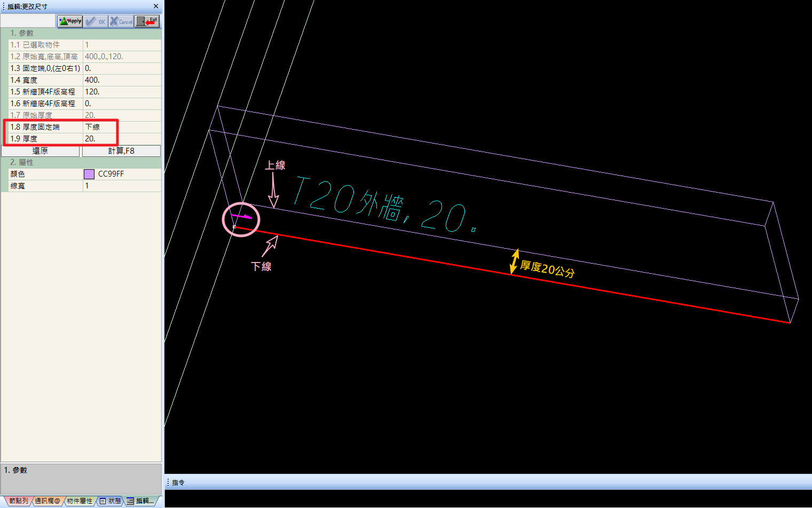Click the Cancel X button
The image size is (812, 508).
(121, 21)
